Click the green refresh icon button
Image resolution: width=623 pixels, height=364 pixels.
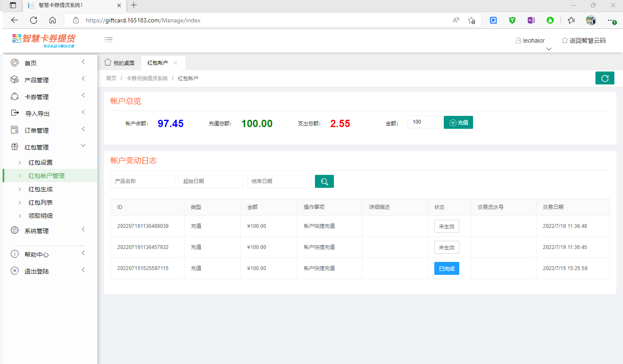pos(604,78)
